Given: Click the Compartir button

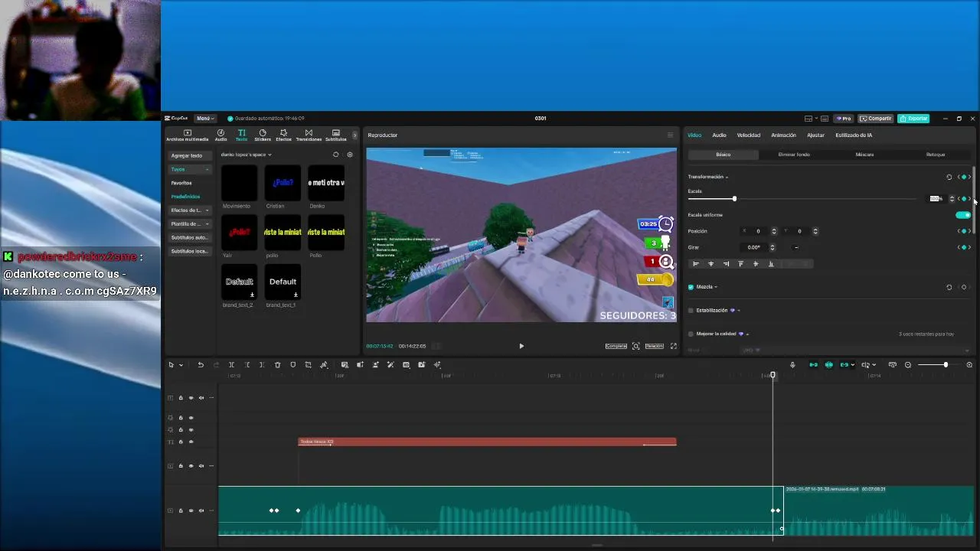Looking at the screenshot, I should [876, 119].
